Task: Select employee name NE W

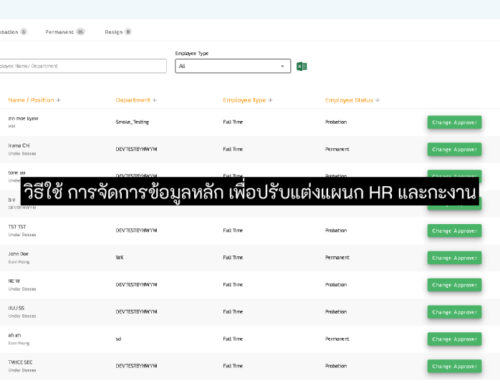Action: click(x=14, y=281)
